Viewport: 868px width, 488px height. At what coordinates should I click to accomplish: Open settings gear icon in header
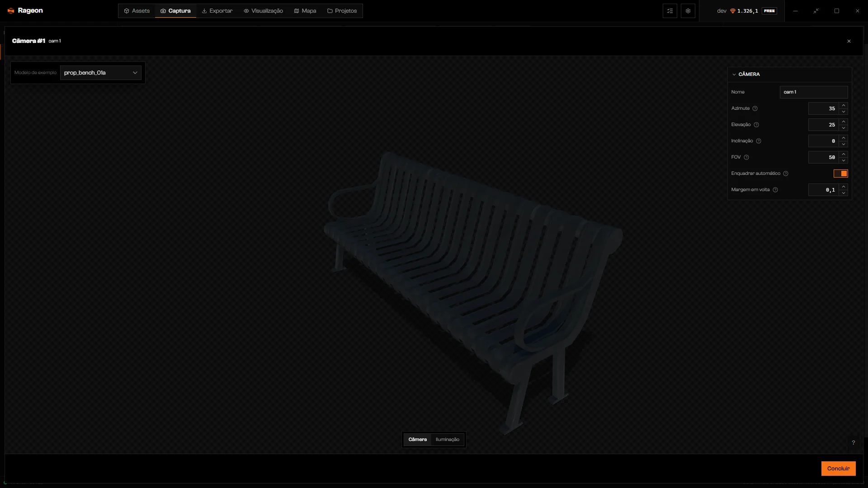(688, 11)
